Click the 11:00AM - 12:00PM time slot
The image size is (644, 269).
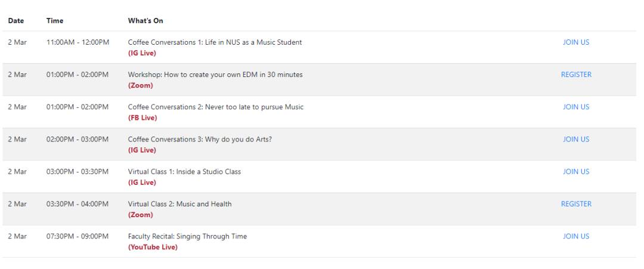(x=77, y=42)
